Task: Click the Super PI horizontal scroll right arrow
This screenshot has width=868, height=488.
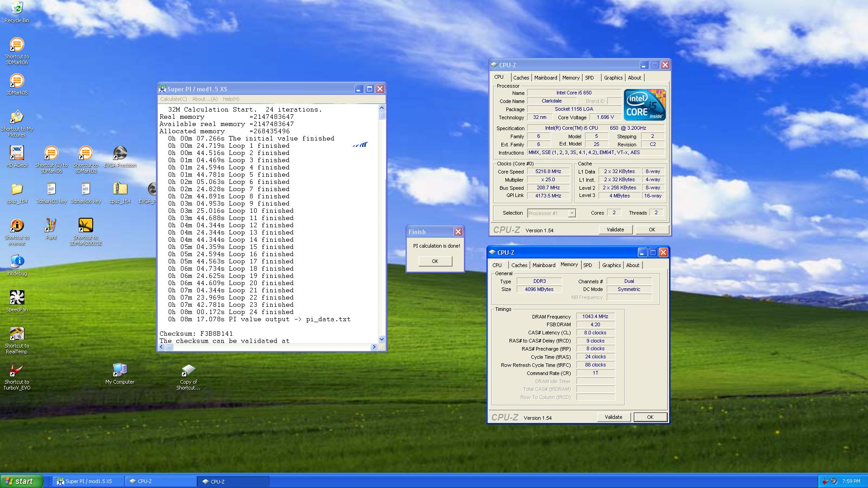Action: tap(374, 347)
